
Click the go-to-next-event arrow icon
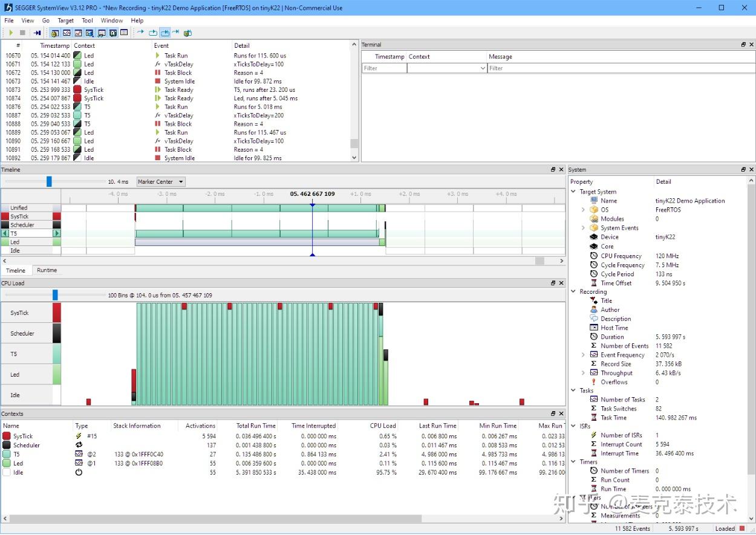click(140, 33)
